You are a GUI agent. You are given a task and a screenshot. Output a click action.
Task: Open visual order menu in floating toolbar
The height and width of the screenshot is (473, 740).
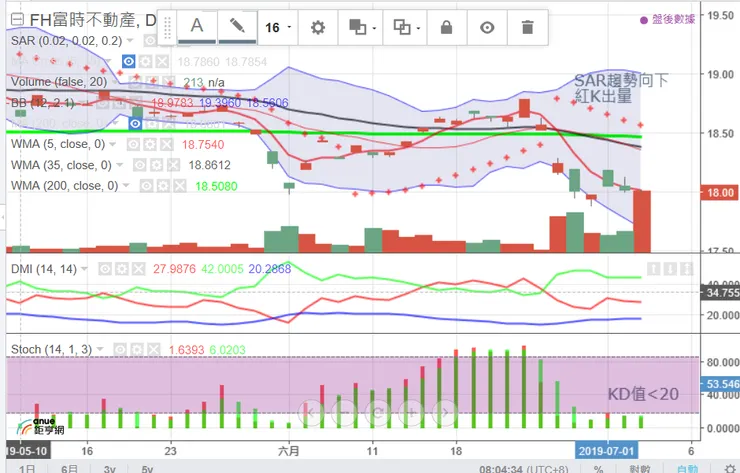[x=361, y=27]
